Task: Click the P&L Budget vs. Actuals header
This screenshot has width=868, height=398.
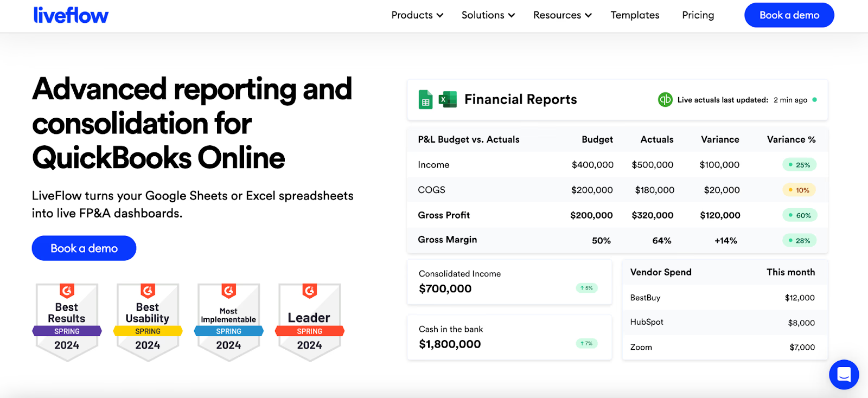Action: pyautogui.click(x=469, y=139)
